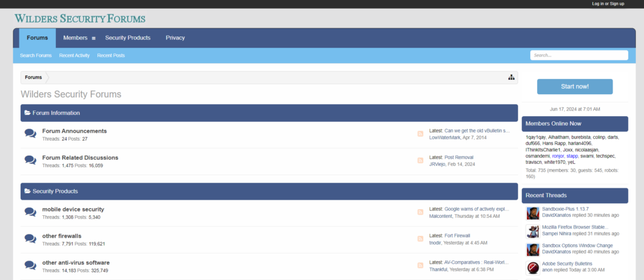This screenshot has height=280, width=644.
Task: Open latest thread 'Fort Firewall'
Action: 457,235
